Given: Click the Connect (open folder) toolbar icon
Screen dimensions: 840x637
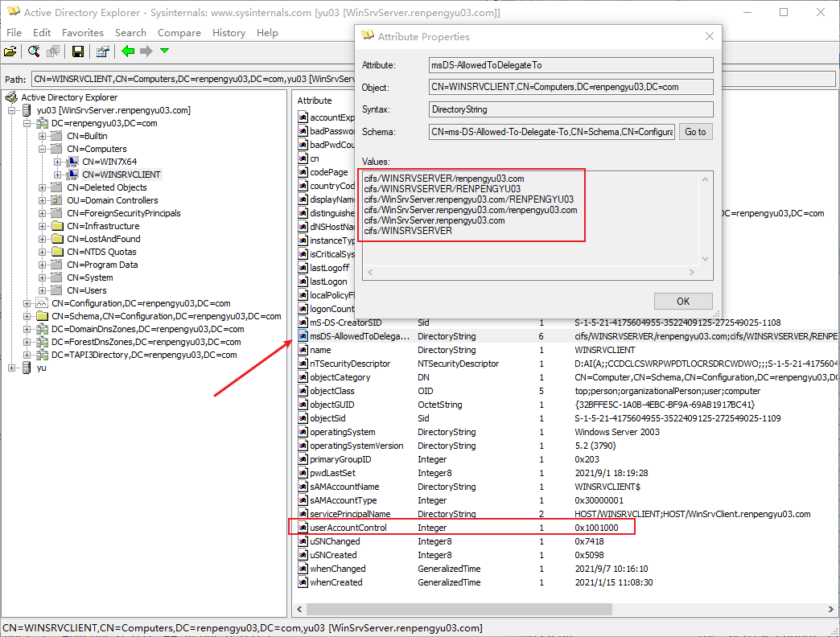Looking at the screenshot, I should tap(10, 51).
